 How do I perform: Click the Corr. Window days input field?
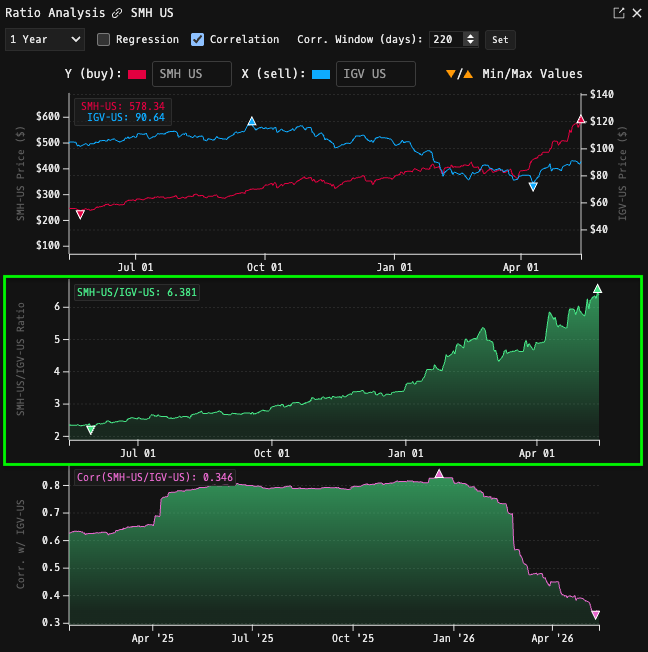(x=447, y=40)
